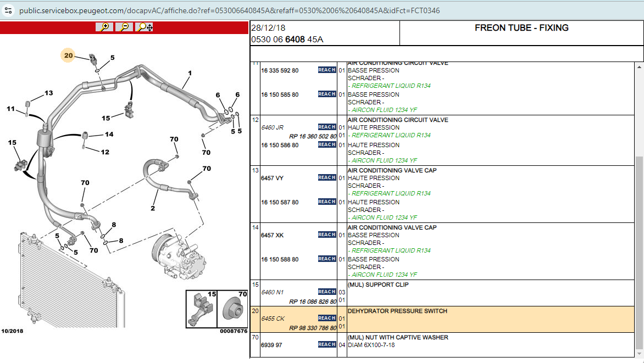Image resolution: width=644 pixels, height=363 pixels.
Task: Select the support clip 15 inset thumbnail
Action: [202, 309]
